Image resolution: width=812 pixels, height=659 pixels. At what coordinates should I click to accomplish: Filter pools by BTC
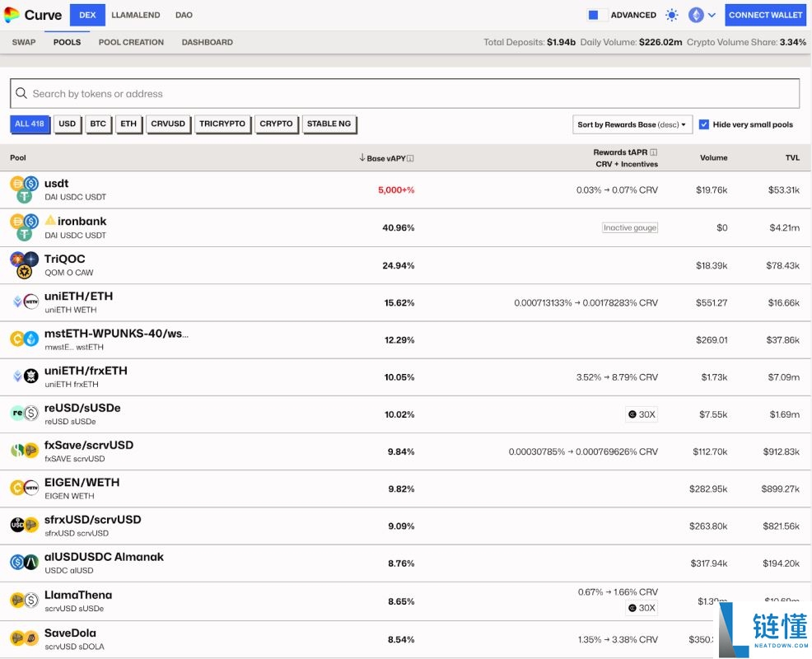pos(98,124)
